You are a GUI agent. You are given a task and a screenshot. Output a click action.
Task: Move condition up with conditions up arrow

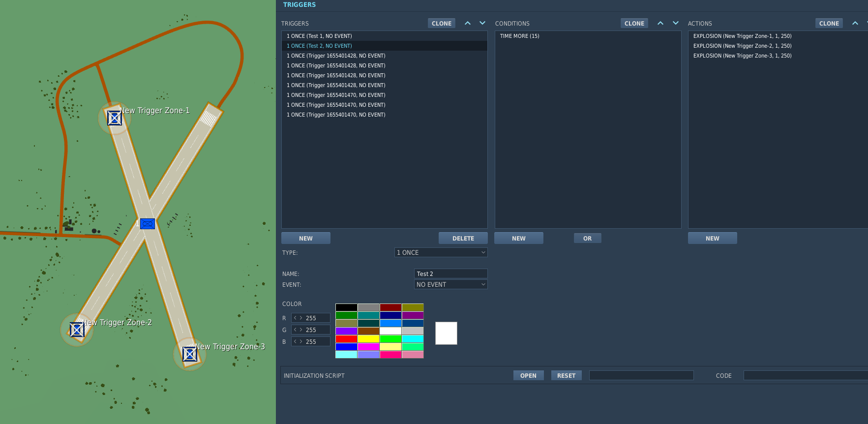[660, 23]
